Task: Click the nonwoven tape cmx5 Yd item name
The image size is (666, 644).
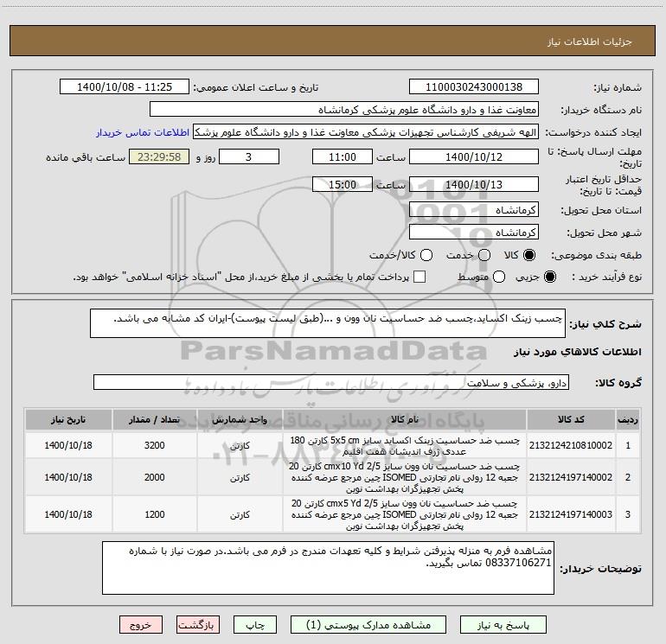Action: coord(405,514)
